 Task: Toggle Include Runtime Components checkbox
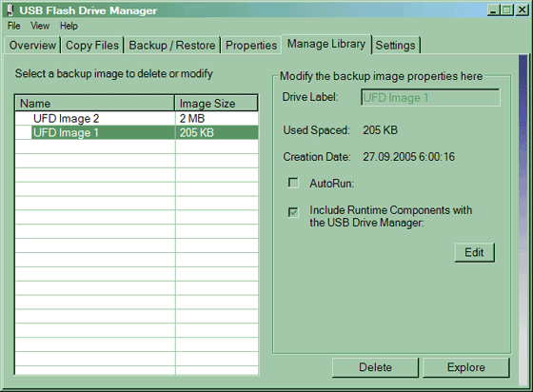tap(293, 212)
